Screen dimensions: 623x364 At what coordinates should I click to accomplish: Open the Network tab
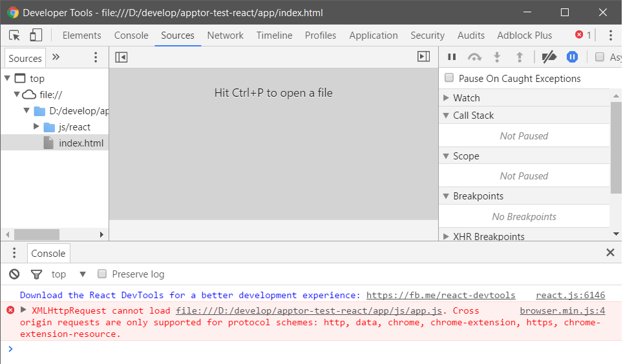(x=226, y=35)
